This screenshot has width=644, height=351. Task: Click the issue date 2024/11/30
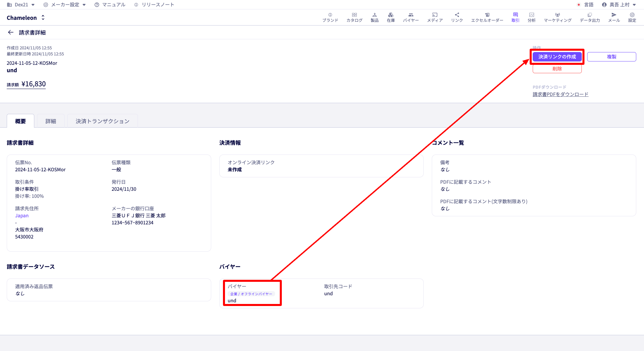coord(124,189)
